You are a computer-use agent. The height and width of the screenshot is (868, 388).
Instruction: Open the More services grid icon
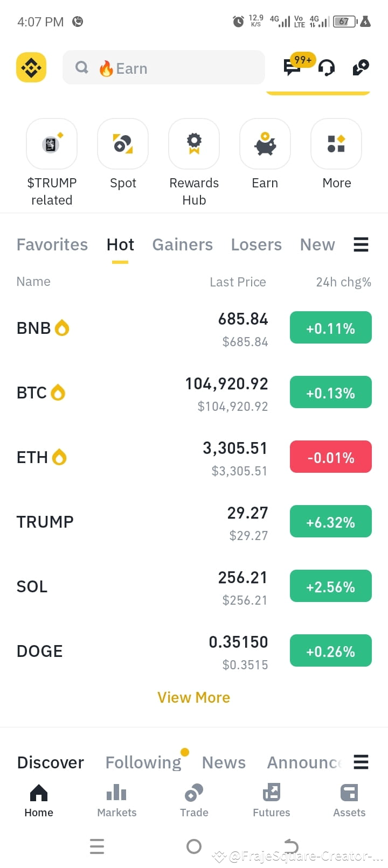click(x=336, y=144)
